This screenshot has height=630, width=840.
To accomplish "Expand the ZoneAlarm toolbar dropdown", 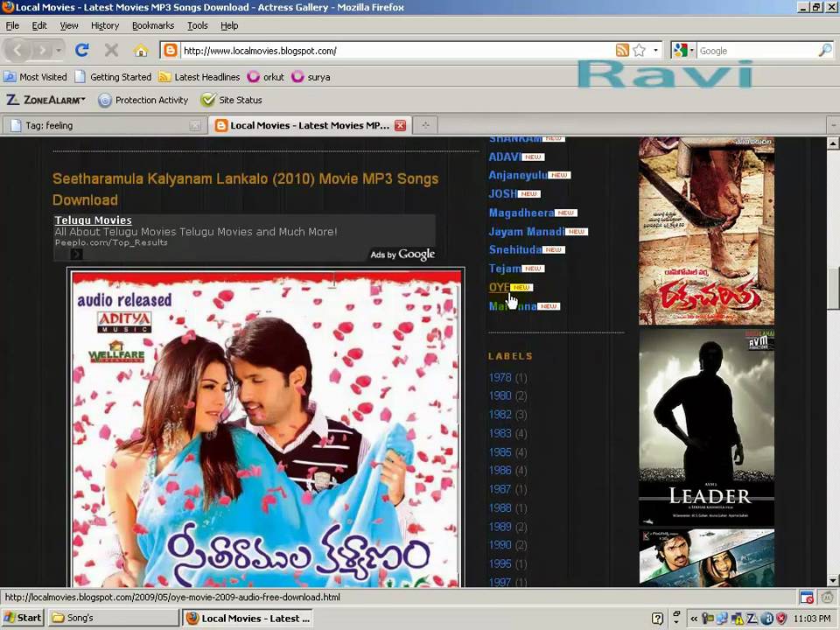I will (82, 100).
